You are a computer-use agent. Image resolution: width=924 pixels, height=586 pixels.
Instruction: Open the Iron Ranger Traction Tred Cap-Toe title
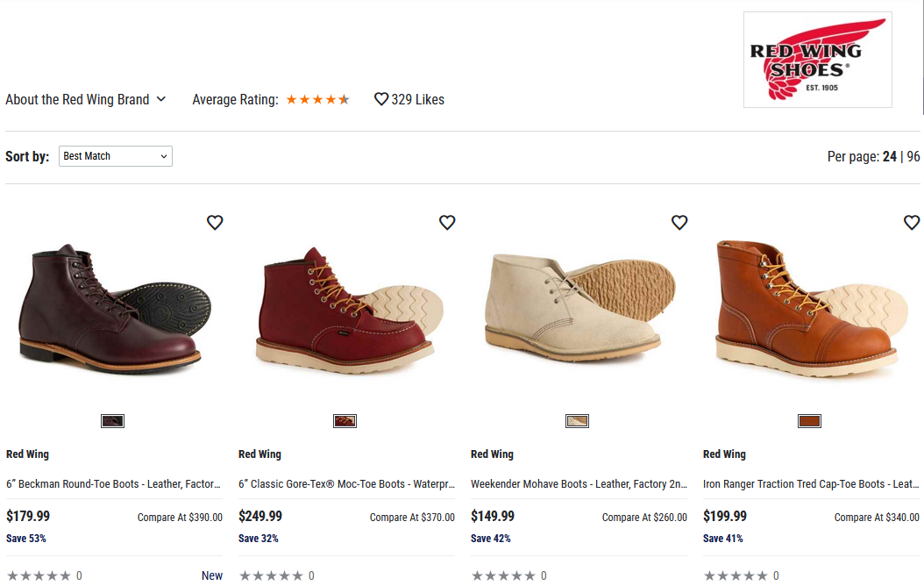click(811, 484)
